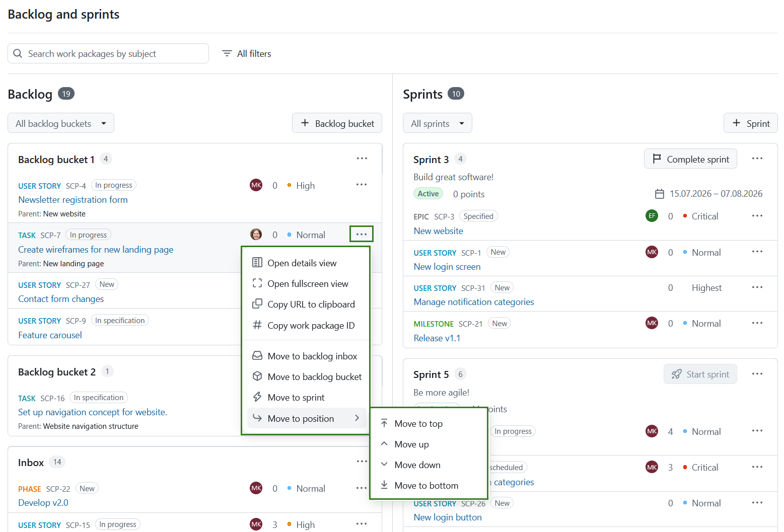Viewport: 784px width, 532px height.
Task: Choose Open details view
Action: pos(306,263)
